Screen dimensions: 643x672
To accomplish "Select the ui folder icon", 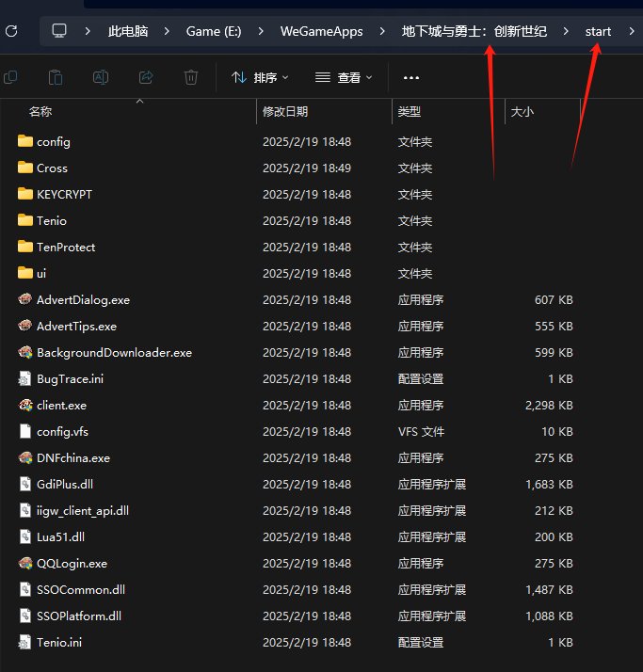I will coord(25,273).
